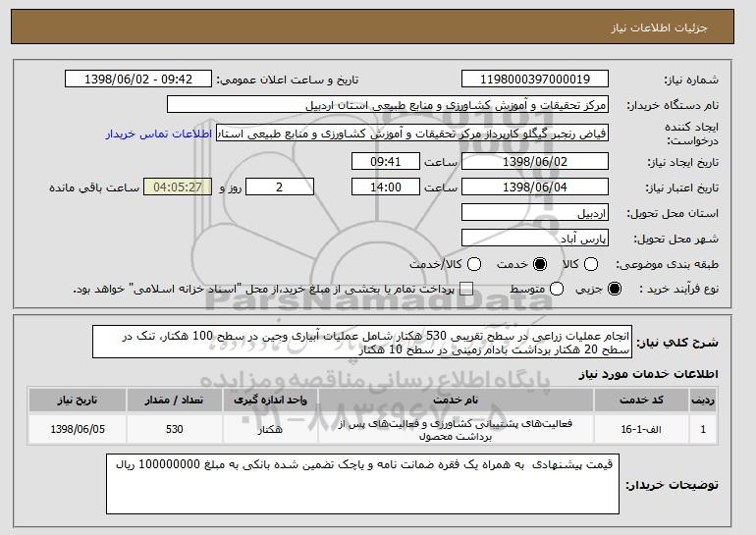Image resolution: width=756 pixels, height=535 pixels.
Task: Click the validity time field 14:00
Action: coord(386,187)
